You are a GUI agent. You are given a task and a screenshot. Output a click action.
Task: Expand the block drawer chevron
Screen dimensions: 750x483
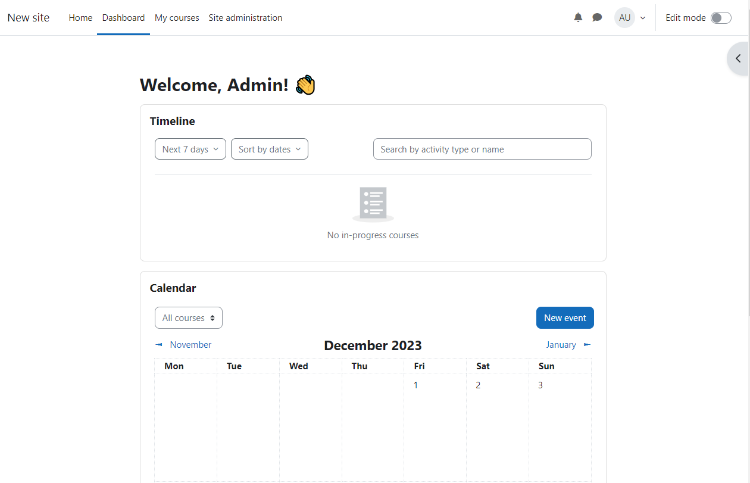coord(738,59)
